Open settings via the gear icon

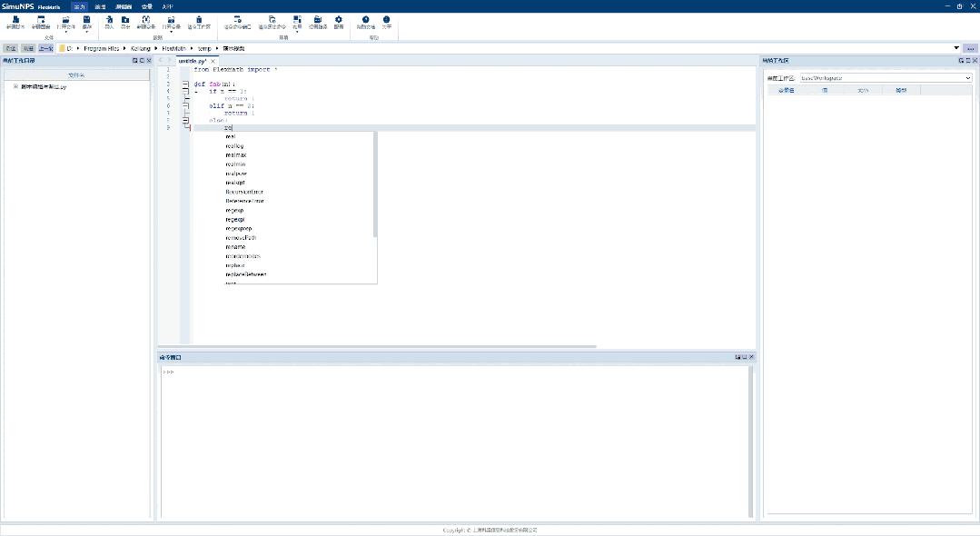coord(339,23)
